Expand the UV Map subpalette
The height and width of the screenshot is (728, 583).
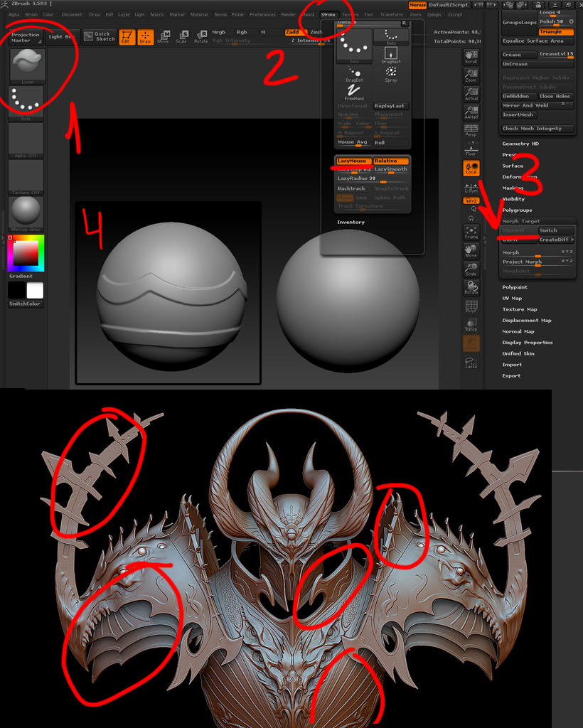[512, 299]
